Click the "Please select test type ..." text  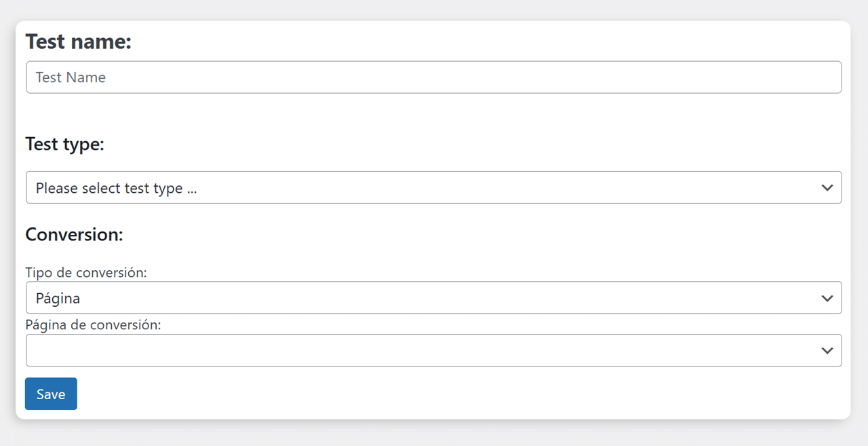point(116,188)
